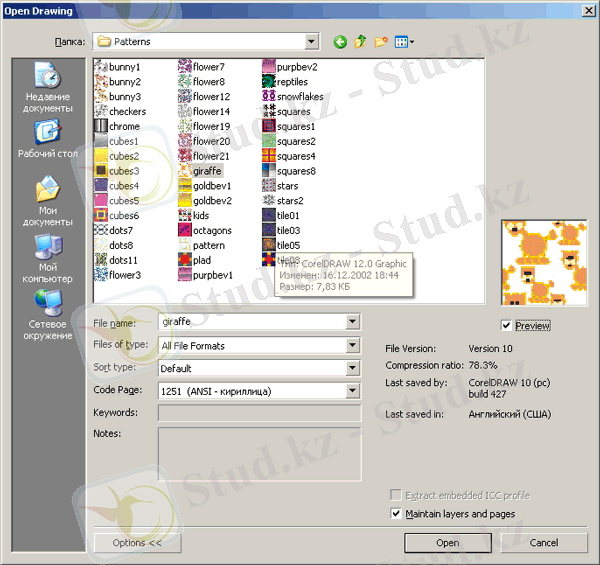Image resolution: width=600 pixels, height=565 pixels.
Task: Select the bunny3 file name
Action: click(x=125, y=96)
